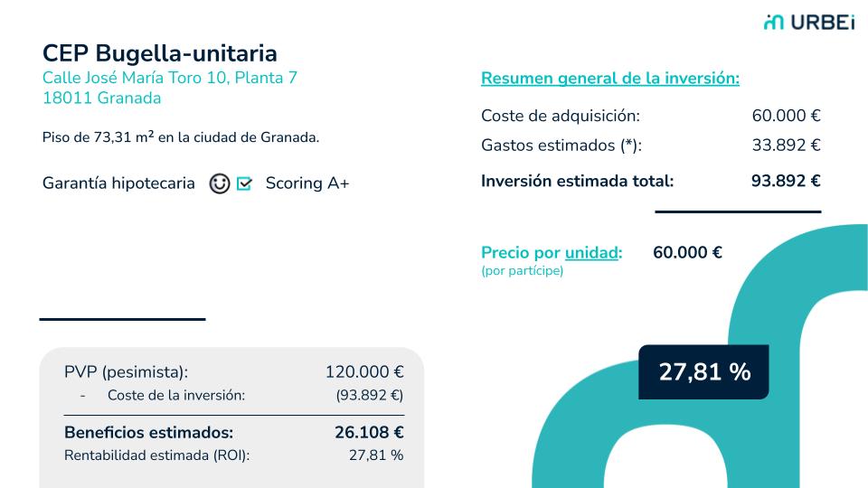Viewport: 868px width, 488px height.
Task: Toggle the Scoring checkmark box
Action: [244, 183]
